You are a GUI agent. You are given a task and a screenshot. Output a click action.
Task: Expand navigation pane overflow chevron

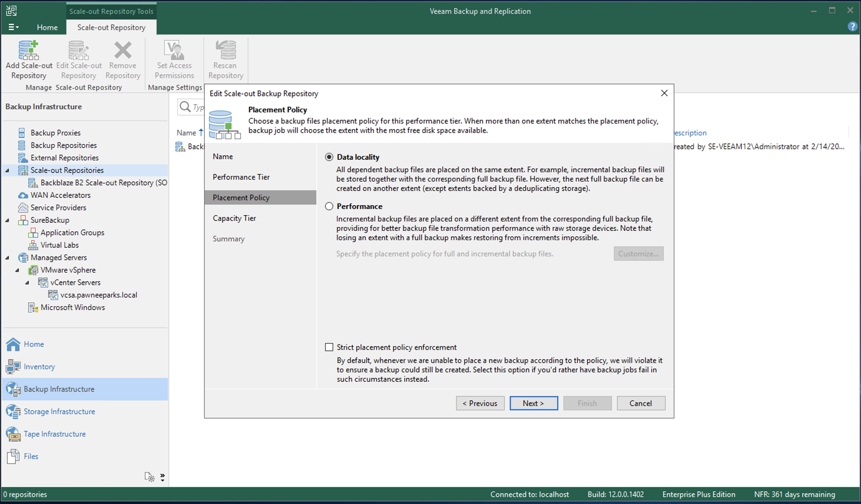point(162,477)
